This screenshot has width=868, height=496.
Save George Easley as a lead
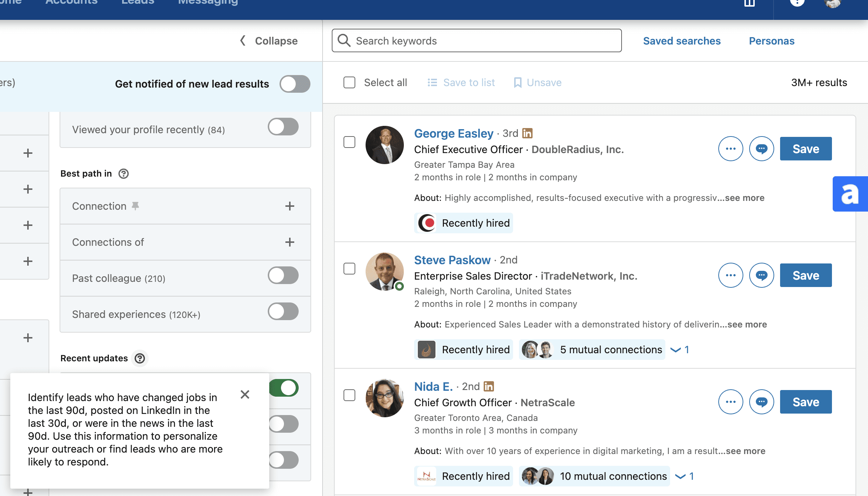pyautogui.click(x=806, y=149)
